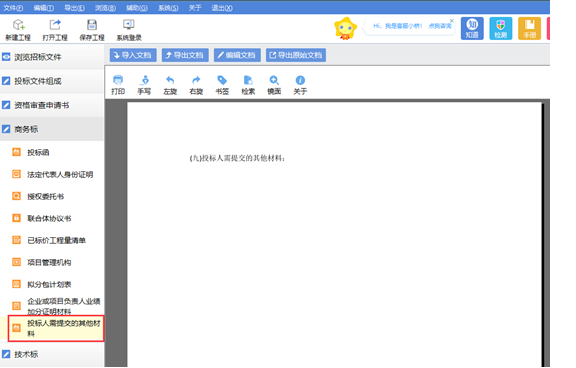Image resolution: width=576 pixels, height=368 pixels.
Task: Collapse the 商务标 section
Action: [x=52, y=129]
